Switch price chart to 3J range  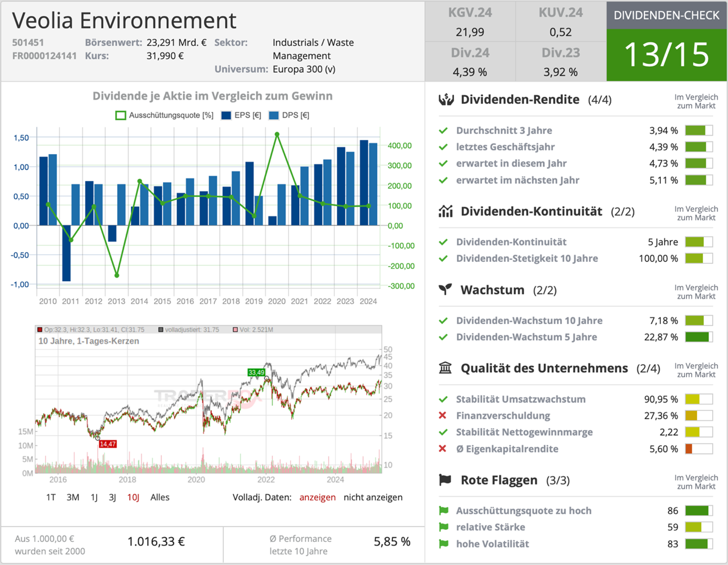(112, 497)
